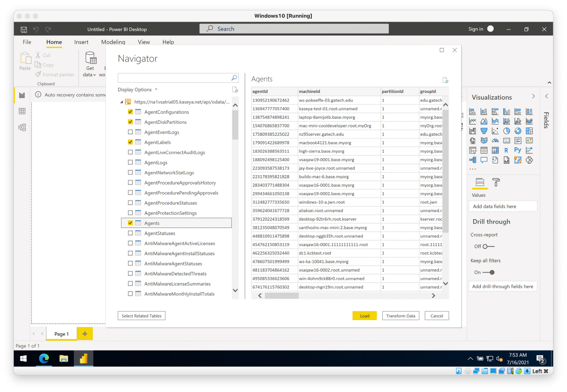The image size is (567, 392).
Task: Open the Help ribbon tab
Action: 168,42
